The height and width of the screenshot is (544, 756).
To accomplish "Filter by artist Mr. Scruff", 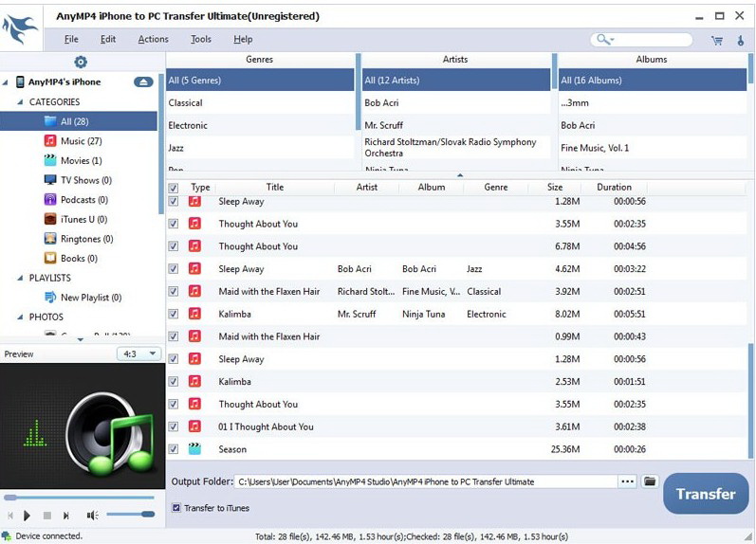I will tap(456, 125).
